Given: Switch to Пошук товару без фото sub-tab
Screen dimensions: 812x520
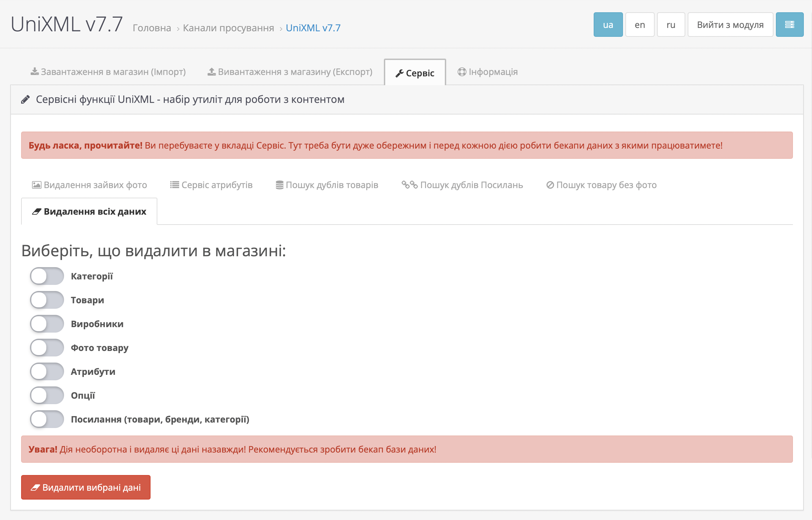Looking at the screenshot, I should [602, 185].
